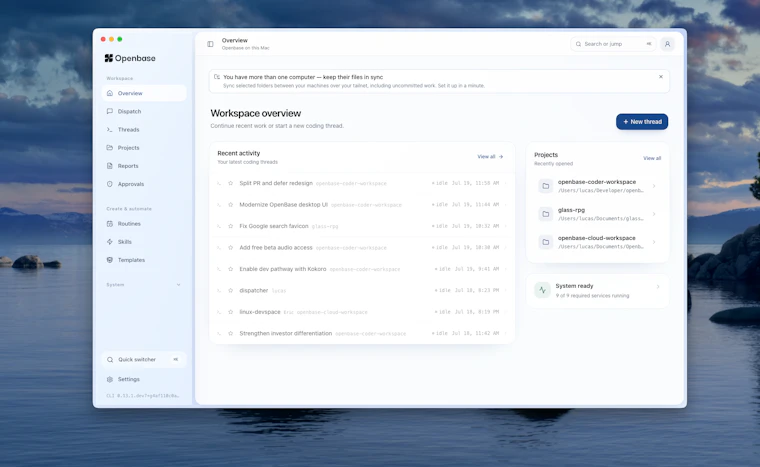
Task: Start a New thread
Action: (642, 122)
